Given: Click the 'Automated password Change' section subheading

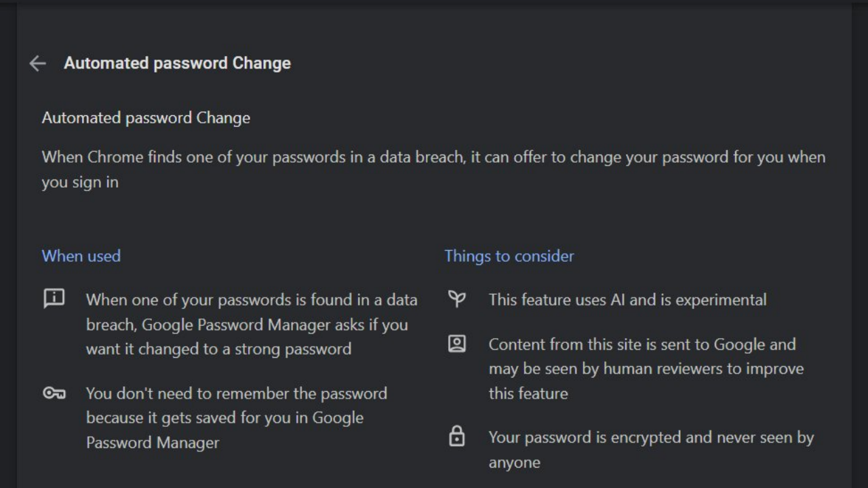Looking at the screenshot, I should point(146,118).
